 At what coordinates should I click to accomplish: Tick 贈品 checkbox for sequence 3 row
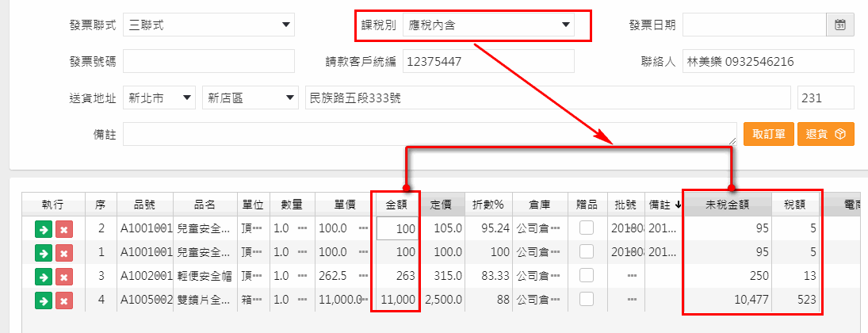[x=587, y=275]
